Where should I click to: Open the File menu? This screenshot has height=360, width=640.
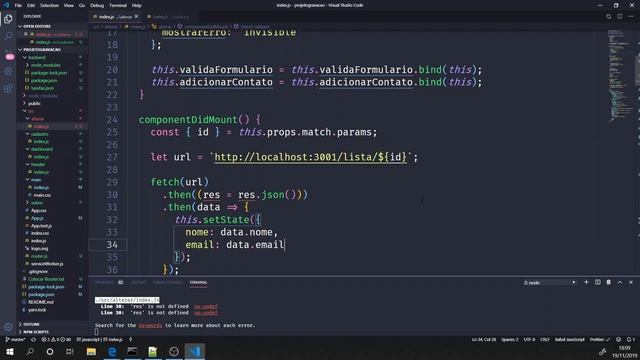(18, 5)
